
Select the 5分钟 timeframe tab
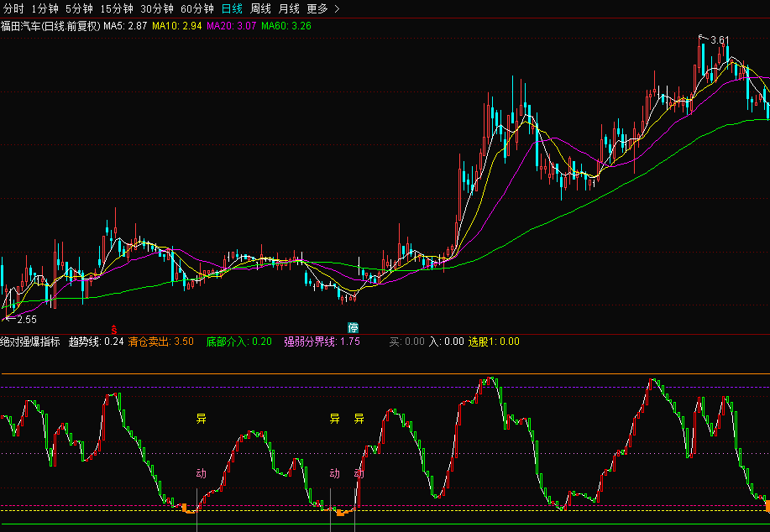pyautogui.click(x=79, y=9)
